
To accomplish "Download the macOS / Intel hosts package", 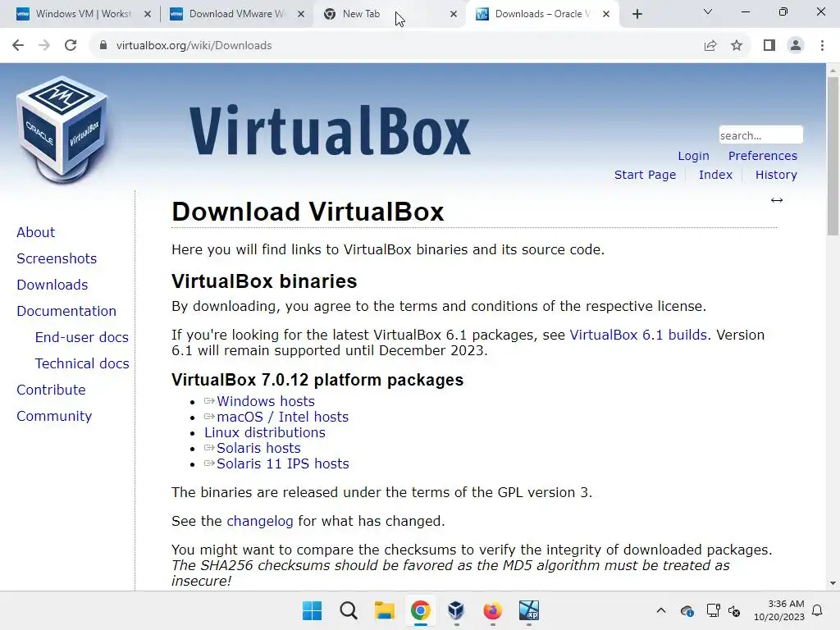I will [x=282, y=417].
